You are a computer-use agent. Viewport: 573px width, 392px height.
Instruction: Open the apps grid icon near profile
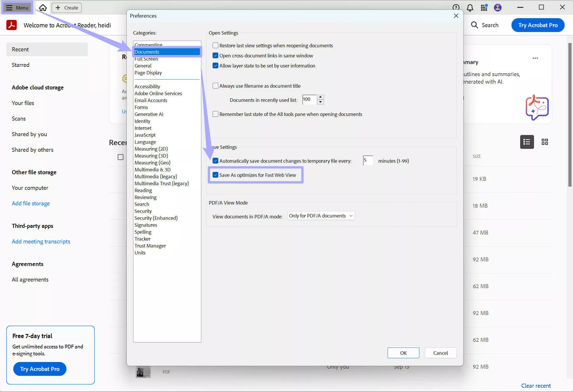point(484,7)
